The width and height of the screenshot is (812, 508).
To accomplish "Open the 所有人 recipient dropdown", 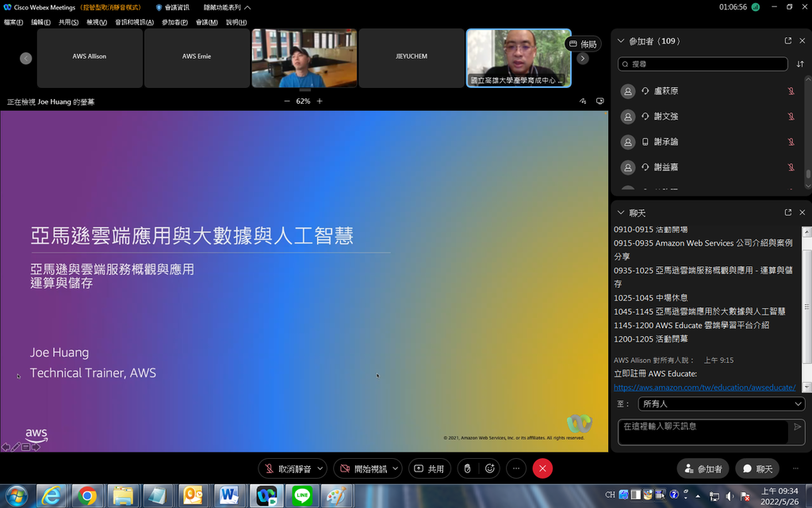I will tap(722, 403).
